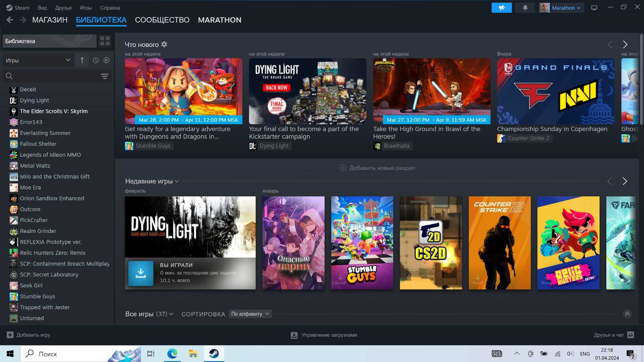Click the Brawlhalla tag under news

click(393, 146)
